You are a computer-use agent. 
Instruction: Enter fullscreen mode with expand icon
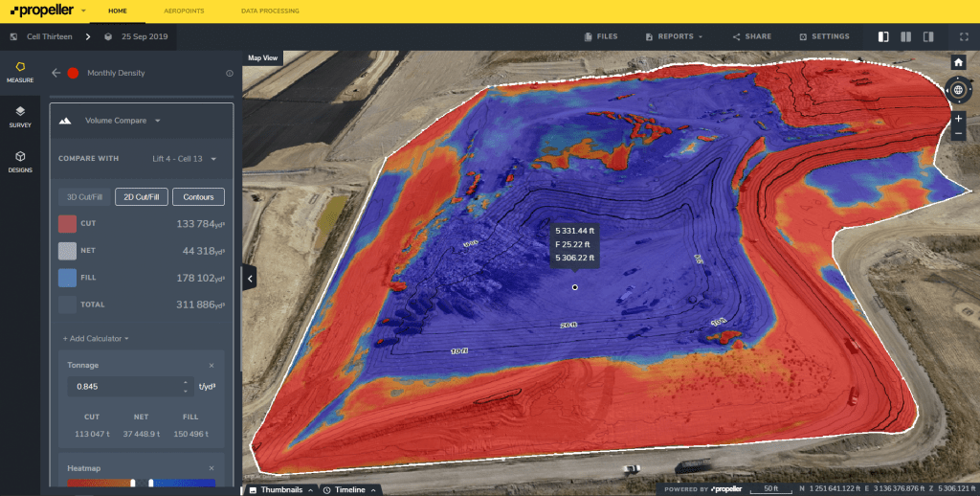pyautogui.click(x=964, y=36)
